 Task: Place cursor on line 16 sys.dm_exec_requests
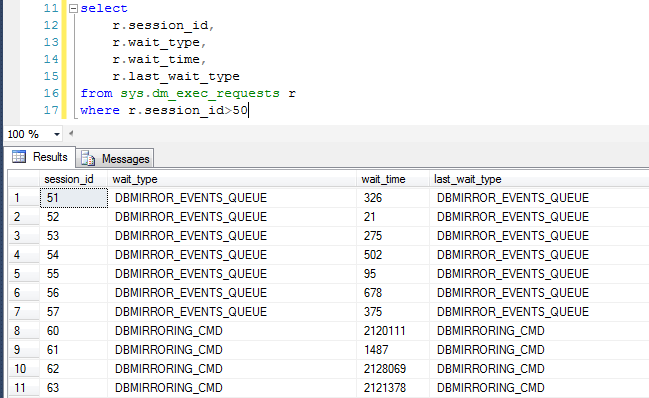[x=200, y=94]
